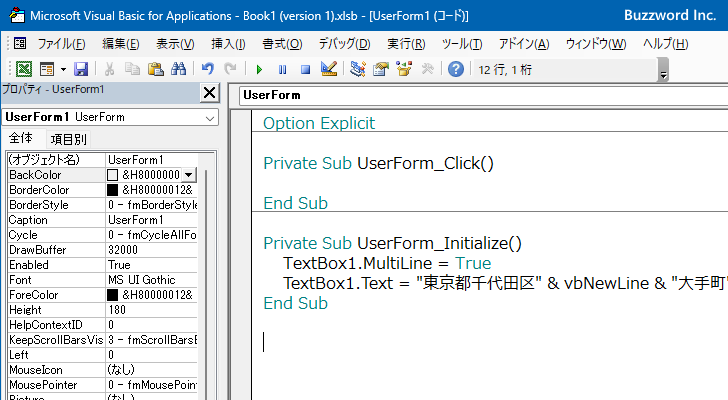This screenshot has width=728, height=400.
Task: Select the DrawBuffer value 32000
Action: click(152, 250)
